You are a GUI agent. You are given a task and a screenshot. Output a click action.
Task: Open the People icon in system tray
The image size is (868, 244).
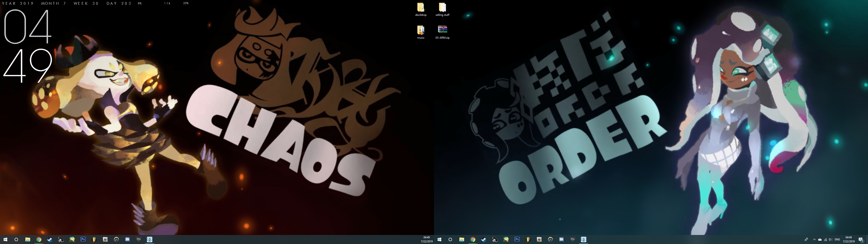click(x=806, y=240)
